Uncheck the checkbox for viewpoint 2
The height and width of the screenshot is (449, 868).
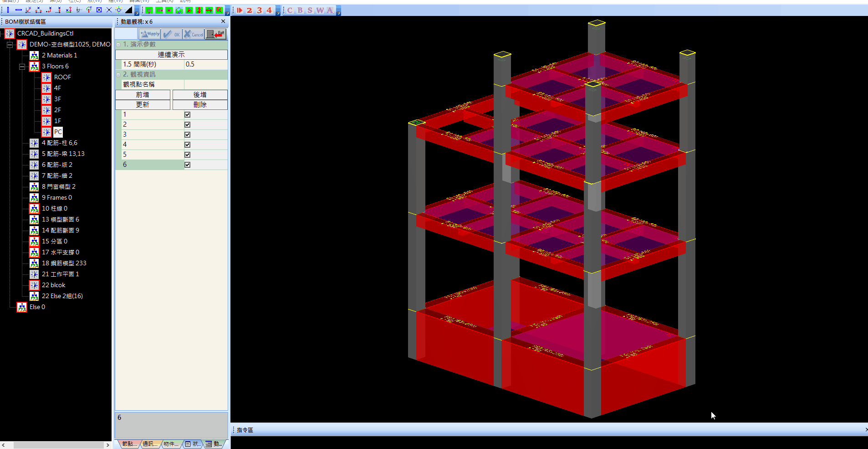point(187,124)
